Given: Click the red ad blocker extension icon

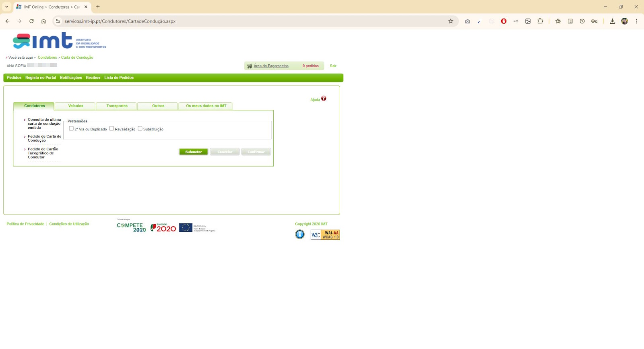Looking at the screenshot, I should (504, 21).
